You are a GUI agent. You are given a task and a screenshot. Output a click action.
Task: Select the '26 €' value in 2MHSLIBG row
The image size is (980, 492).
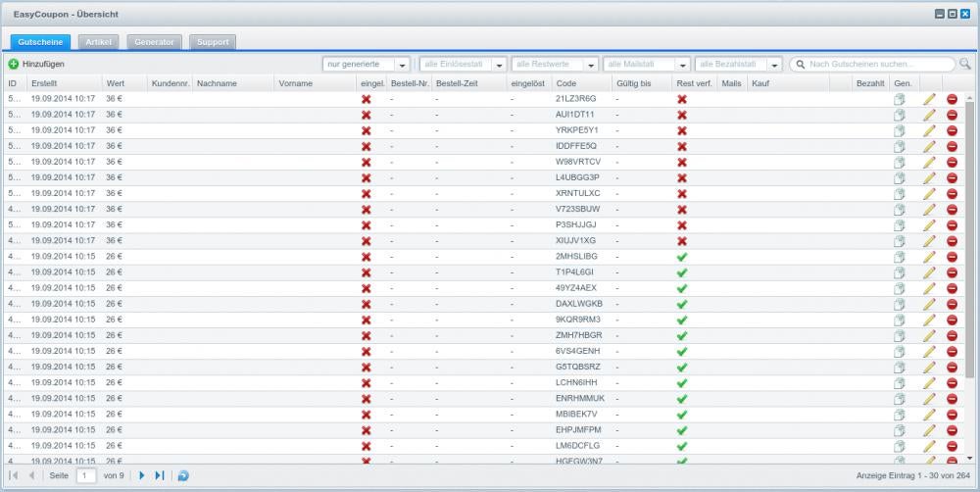coord(114,257)
